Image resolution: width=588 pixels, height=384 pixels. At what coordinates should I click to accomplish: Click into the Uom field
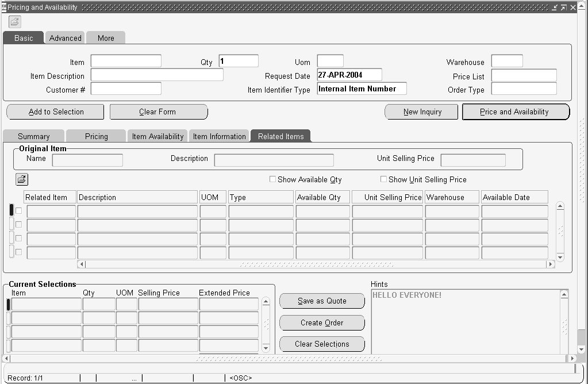tap(330, 61)
